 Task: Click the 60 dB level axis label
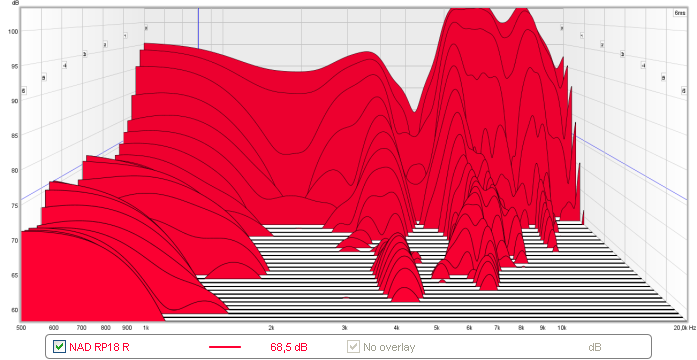14,310
